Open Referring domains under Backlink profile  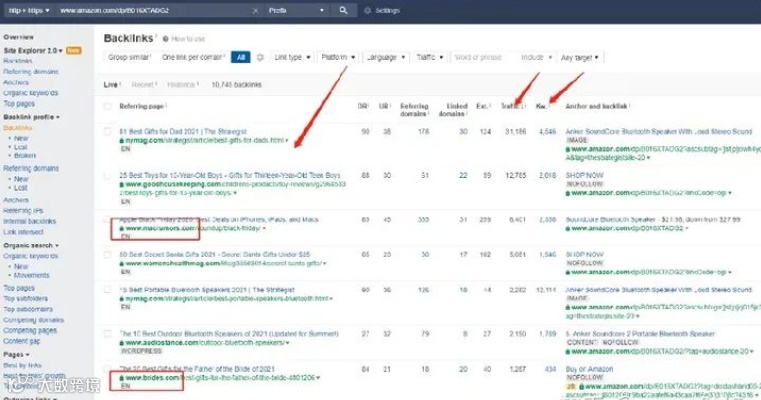tap(31, 168)
